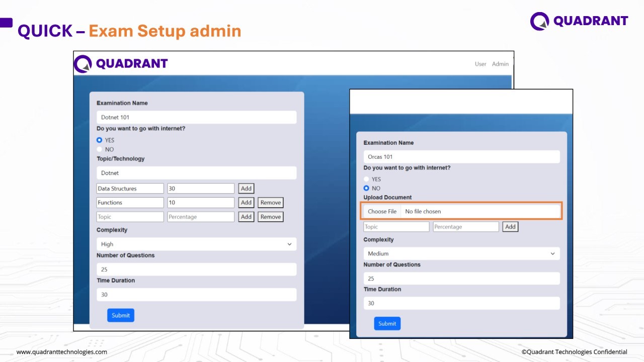Click Add button in Orcas 101 form
Image resolution: width=644 pixels, height=362 pixels.
[x=510, y=227]
